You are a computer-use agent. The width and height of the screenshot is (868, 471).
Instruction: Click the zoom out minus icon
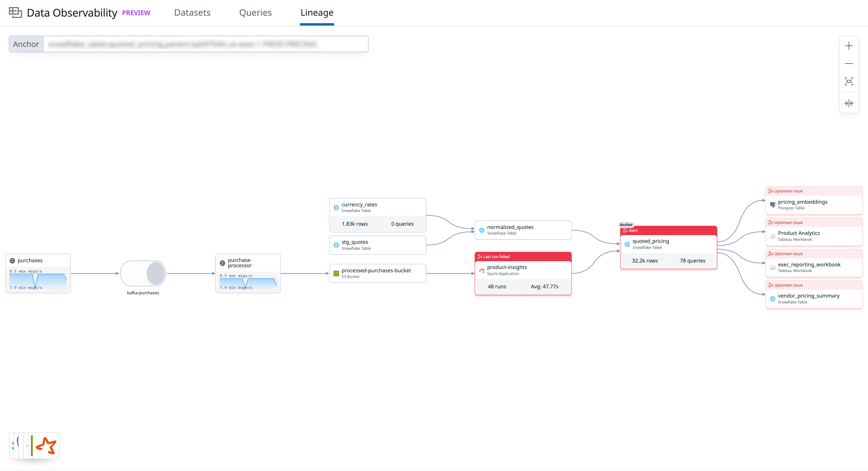tap(848, 63)
